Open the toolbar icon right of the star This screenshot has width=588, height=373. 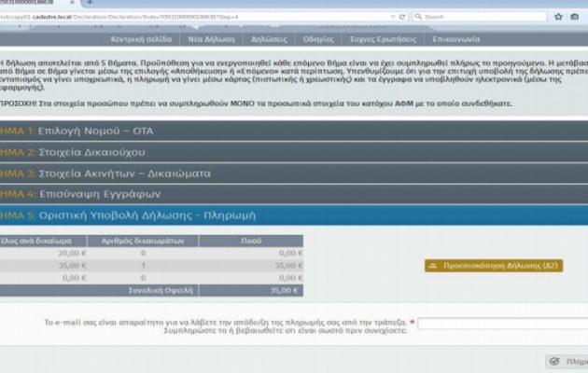click(x=575, y=17)
